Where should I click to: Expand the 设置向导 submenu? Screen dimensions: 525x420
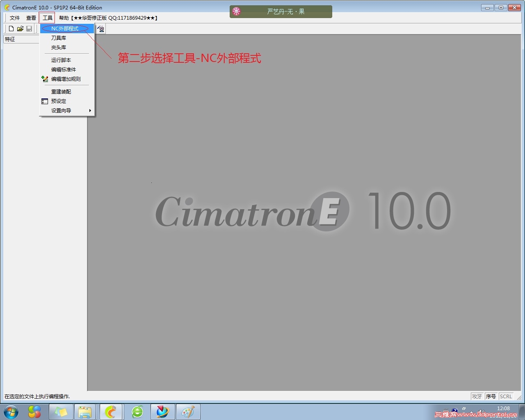point(67,111)
